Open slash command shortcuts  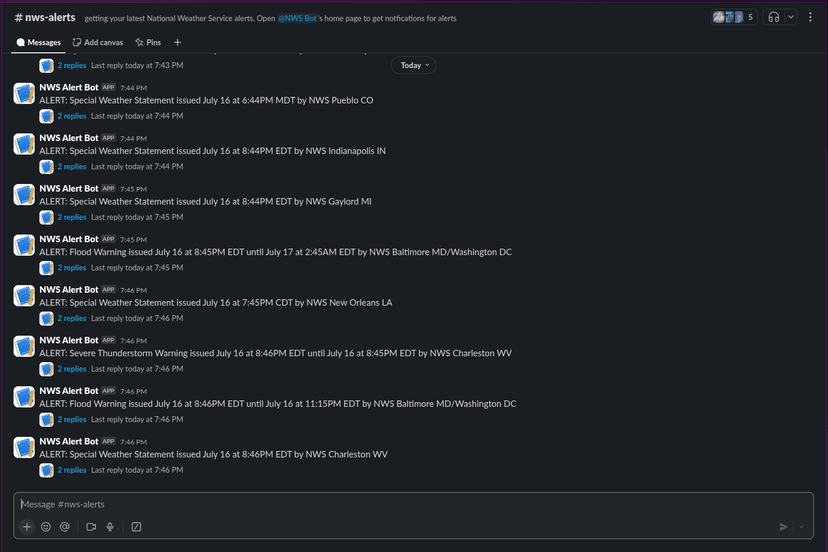tap(136, 527)
